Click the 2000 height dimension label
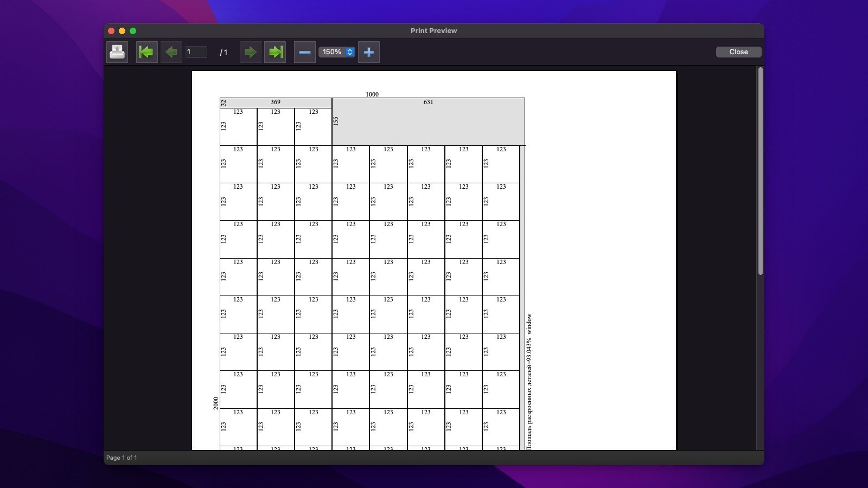This screenshot has width=868, height=488. click(x=216, y=403)
